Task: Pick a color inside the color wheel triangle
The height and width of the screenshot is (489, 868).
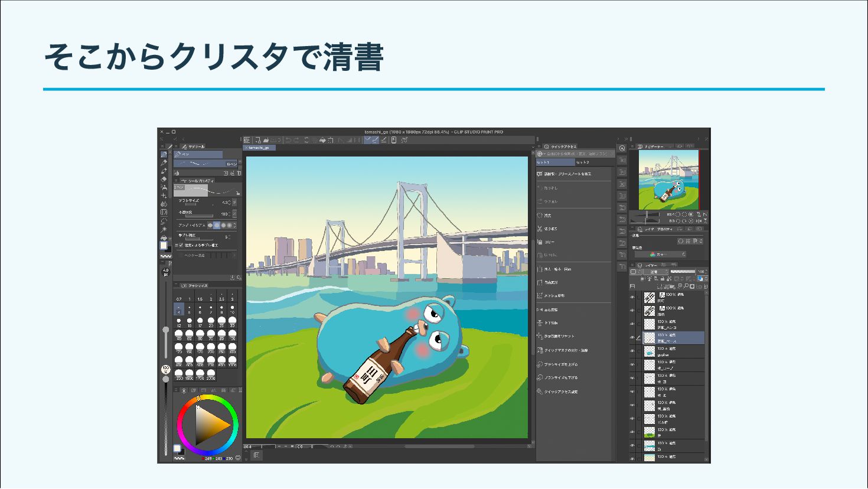Action: click(x=210, y=425)
